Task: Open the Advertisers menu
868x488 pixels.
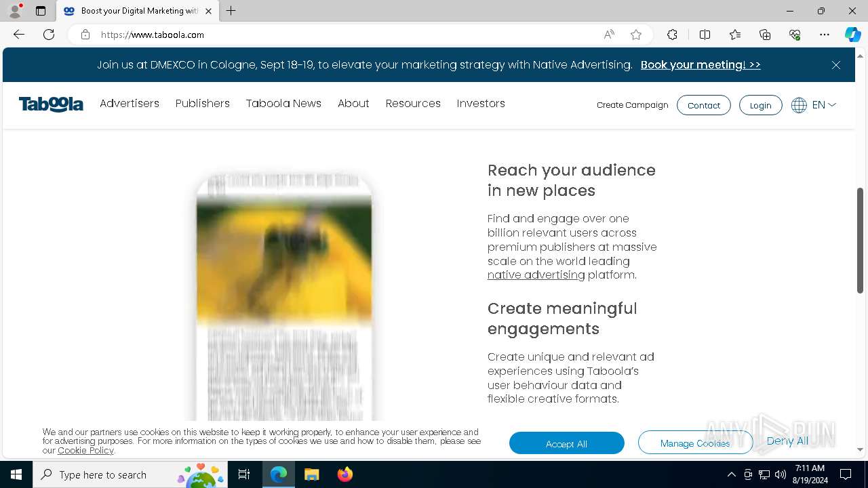Action: [x=130, y=104]
